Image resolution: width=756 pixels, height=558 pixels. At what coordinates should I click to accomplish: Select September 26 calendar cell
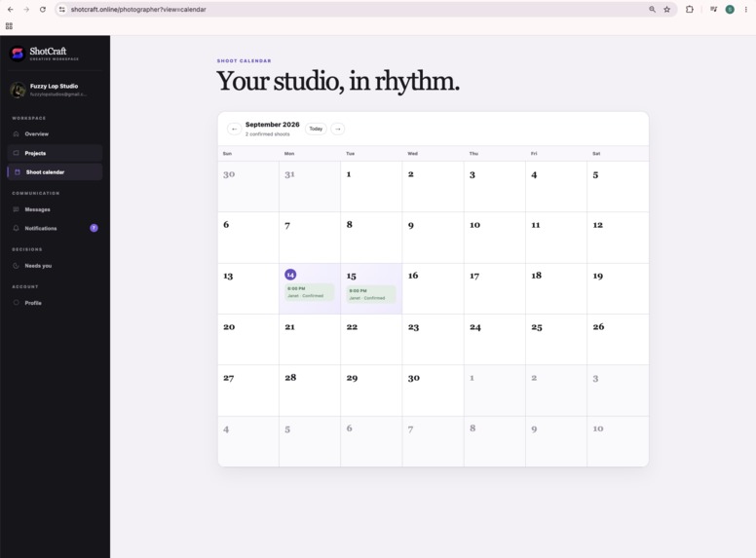pyautogui.click(x=618, y=340)
